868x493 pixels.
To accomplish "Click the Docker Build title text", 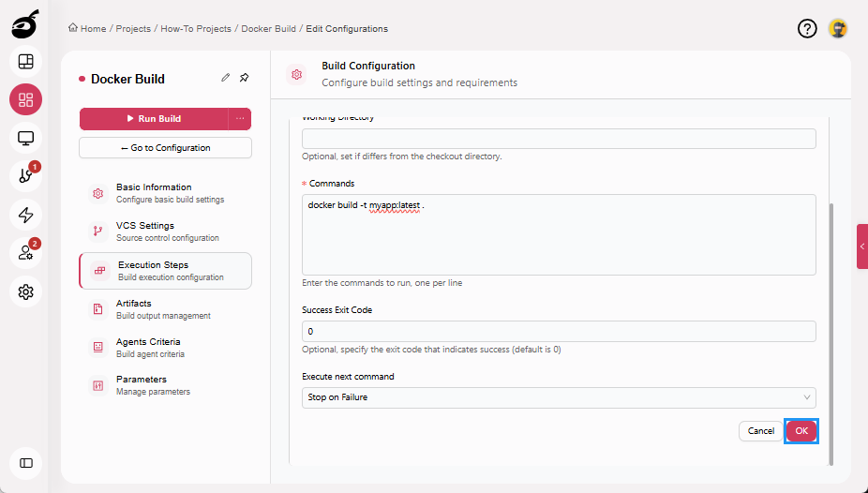I will [x=127, y=79].
